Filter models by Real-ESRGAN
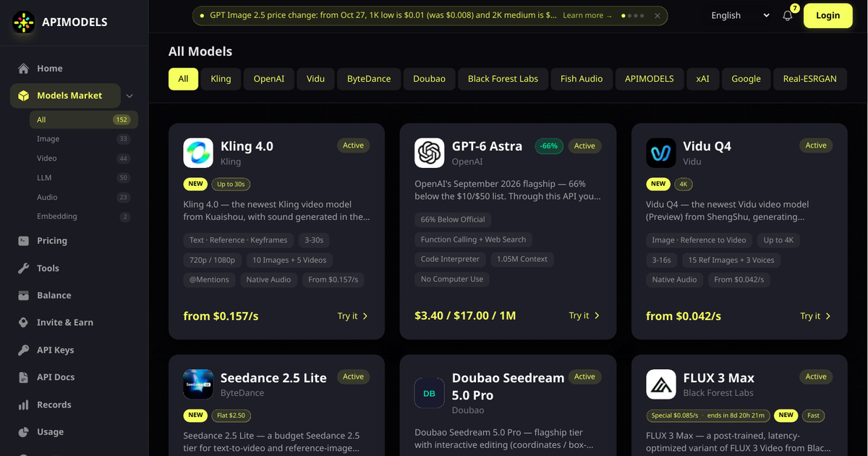The image size is (868, 456). coord(810,79)
